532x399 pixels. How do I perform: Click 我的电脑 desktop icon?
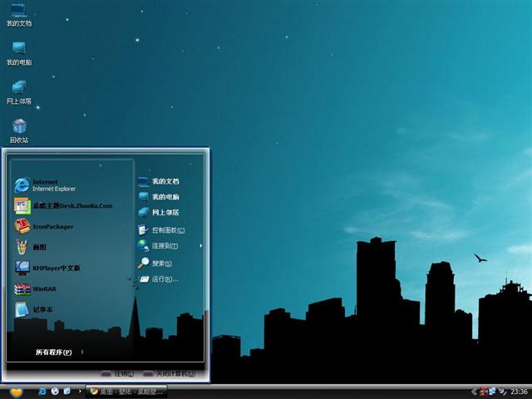[19, 52]
